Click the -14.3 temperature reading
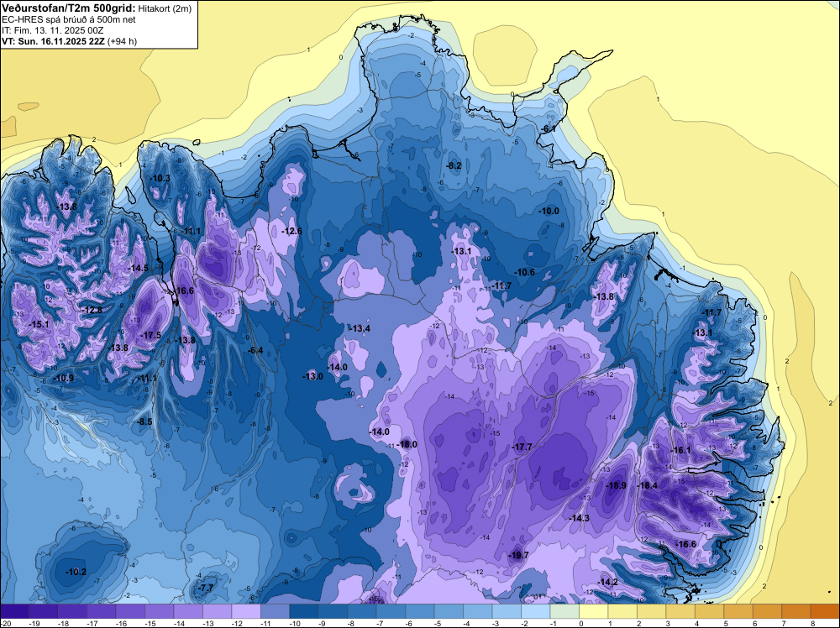This screenshot has width=840, height=628. 579,518
